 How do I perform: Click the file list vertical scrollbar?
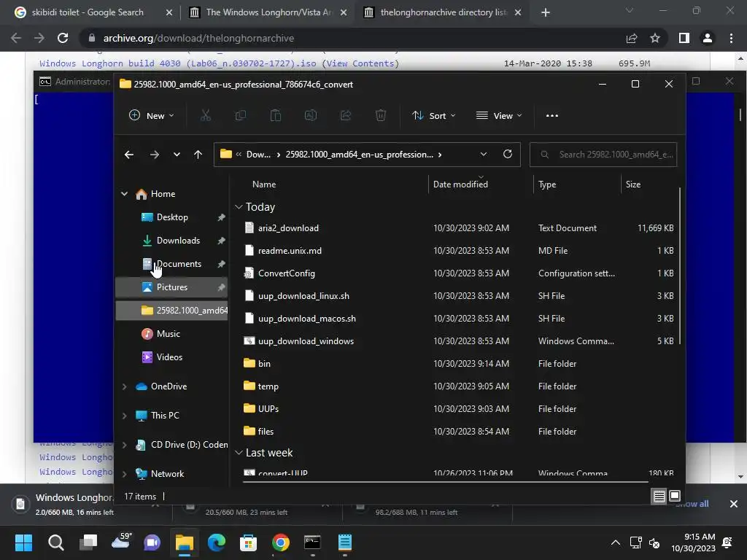pyautogui.click(x=680, y=265)
